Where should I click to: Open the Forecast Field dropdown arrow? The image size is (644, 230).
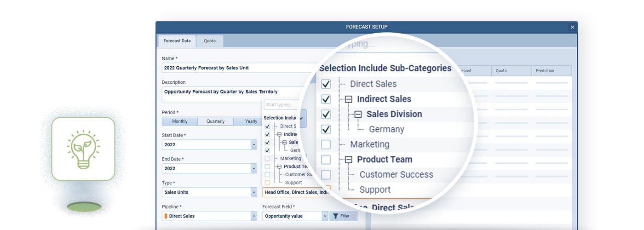[x=325, y=216]
